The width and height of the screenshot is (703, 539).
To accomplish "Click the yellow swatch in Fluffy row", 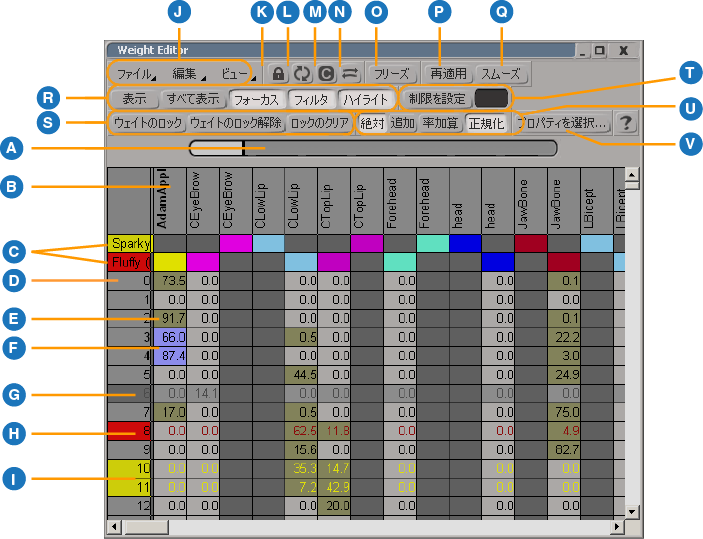I will click(x=170, y=262).
